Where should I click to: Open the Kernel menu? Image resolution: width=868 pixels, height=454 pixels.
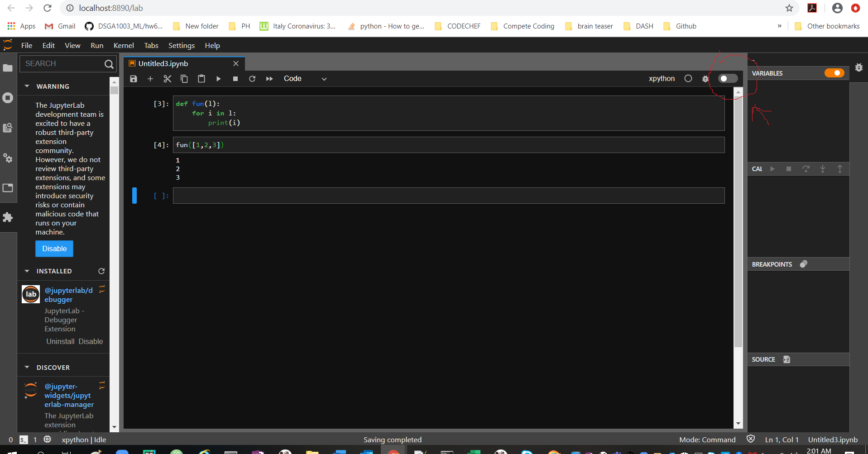123,45
